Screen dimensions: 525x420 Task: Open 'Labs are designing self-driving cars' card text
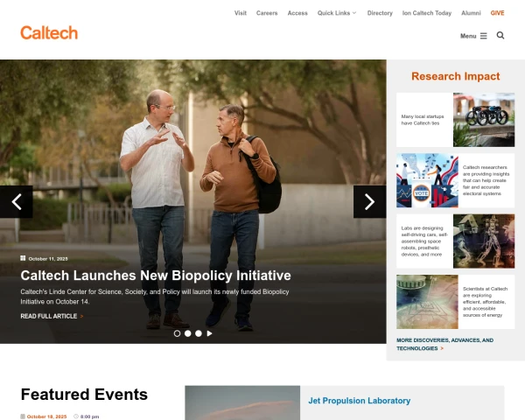[424, 241]
